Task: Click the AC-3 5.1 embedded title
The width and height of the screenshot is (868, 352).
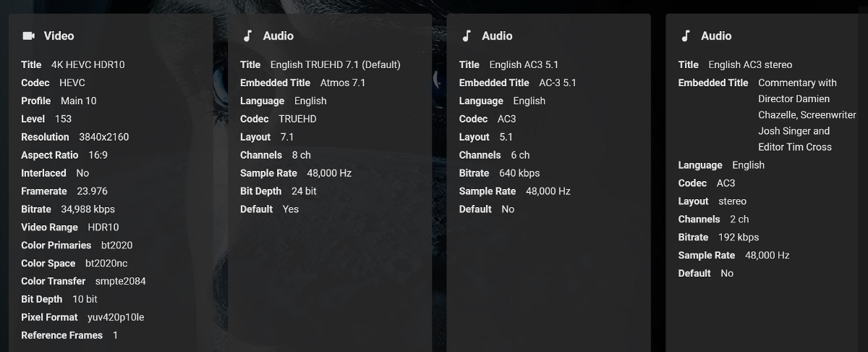Action: [558, 83]
